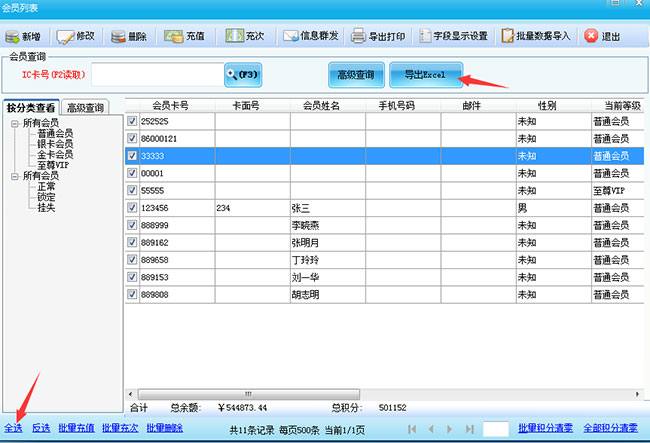Click the IC卡号 input field
Screen dimensions: 650x443
(156, 74)
